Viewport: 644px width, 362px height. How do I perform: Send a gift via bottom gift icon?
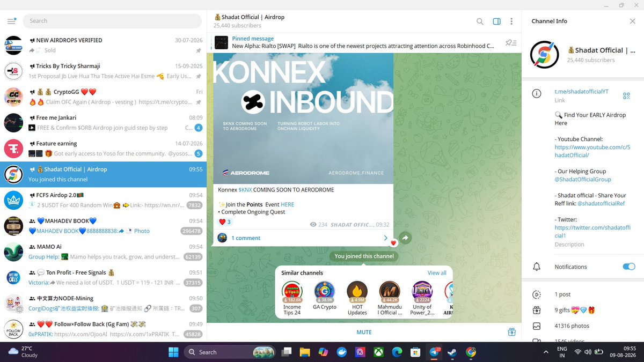click(511, 332)
